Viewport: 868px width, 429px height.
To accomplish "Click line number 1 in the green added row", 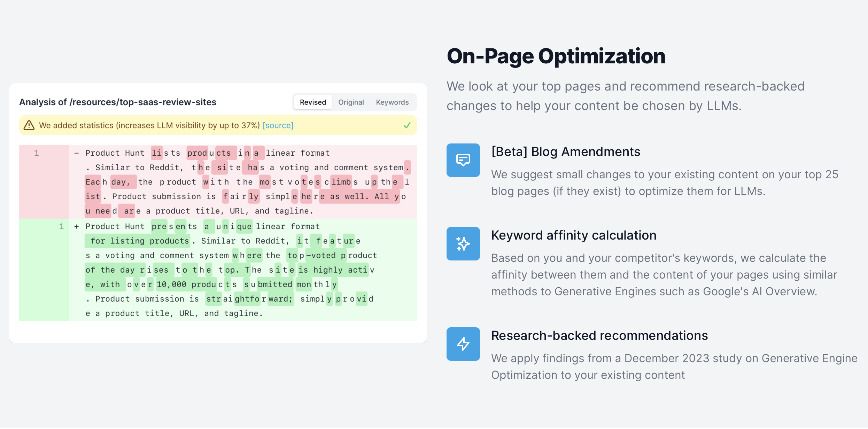I will pyautogui.click(x=61, y=227).
